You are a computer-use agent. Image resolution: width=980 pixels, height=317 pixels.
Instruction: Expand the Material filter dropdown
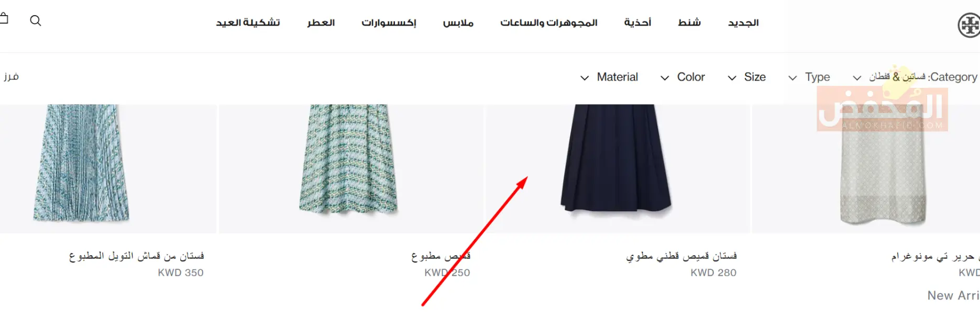click(x=609, y=77)
